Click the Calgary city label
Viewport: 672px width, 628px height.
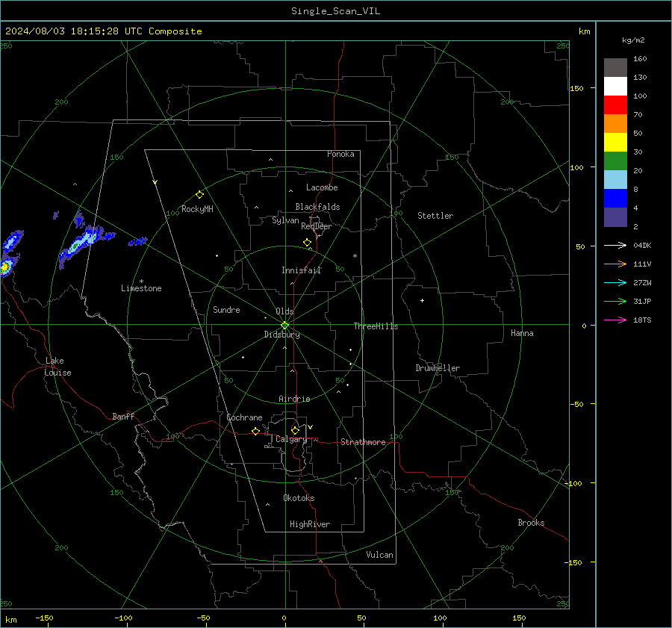(x=291, y=439)
